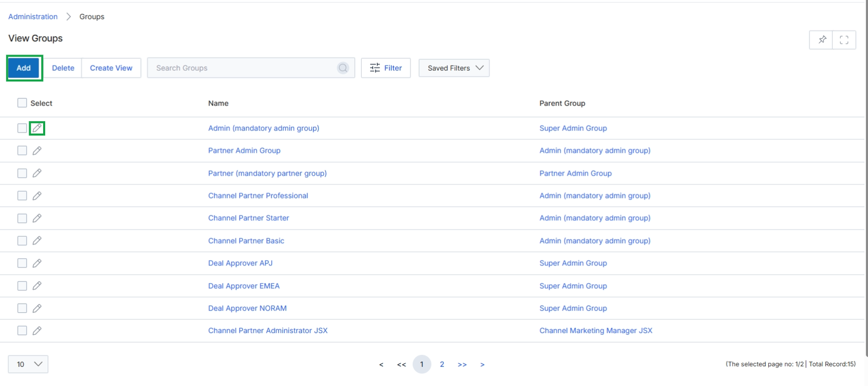Focus the Search Groups field
868x386 pixels.
pyautogui.click(x=251, y=68)
